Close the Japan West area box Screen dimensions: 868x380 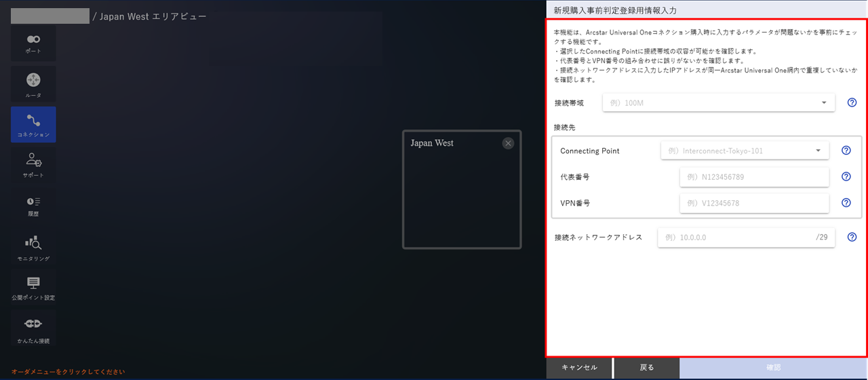coord(509,143)
